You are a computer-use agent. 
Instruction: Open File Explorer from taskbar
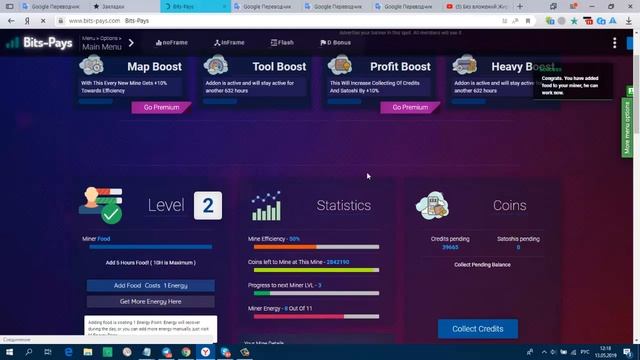(88, 352)
